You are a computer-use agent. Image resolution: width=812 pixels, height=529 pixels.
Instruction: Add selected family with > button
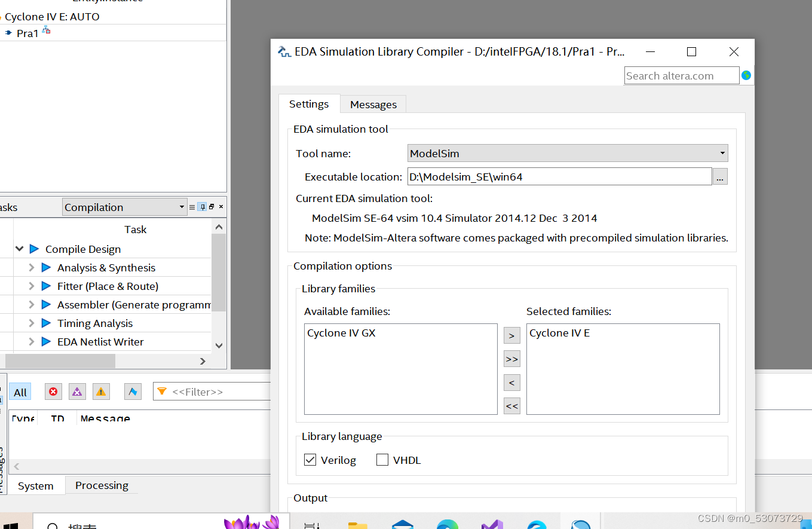click(x=511, y=335)
